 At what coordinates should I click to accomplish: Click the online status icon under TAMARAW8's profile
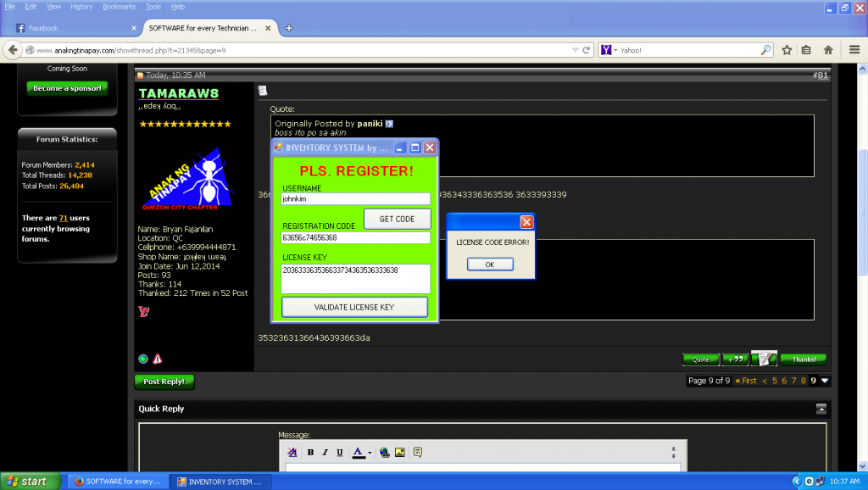click(142, 359)
